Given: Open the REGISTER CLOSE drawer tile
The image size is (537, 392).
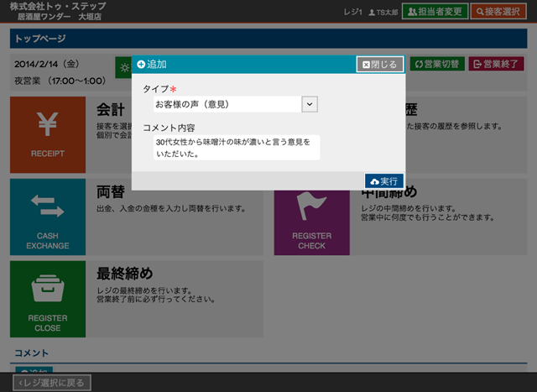Looking at the screenshot, I should coord(47,298).
